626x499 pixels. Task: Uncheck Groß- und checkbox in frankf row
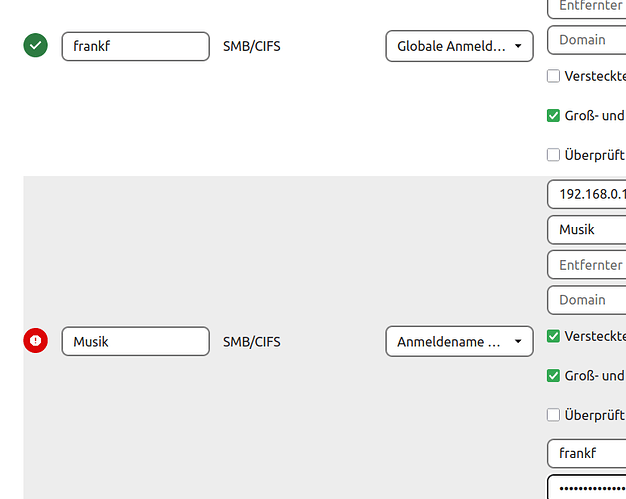coord(553,116)
